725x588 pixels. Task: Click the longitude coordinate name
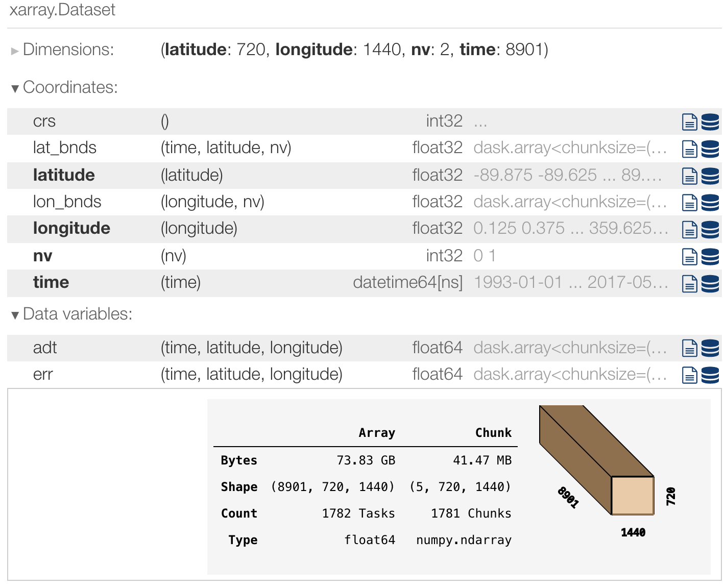point(71,229)
